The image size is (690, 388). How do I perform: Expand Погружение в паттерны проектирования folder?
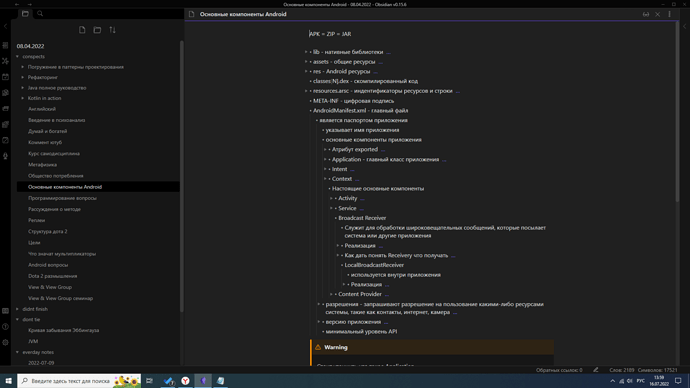[x=23, y=67]
